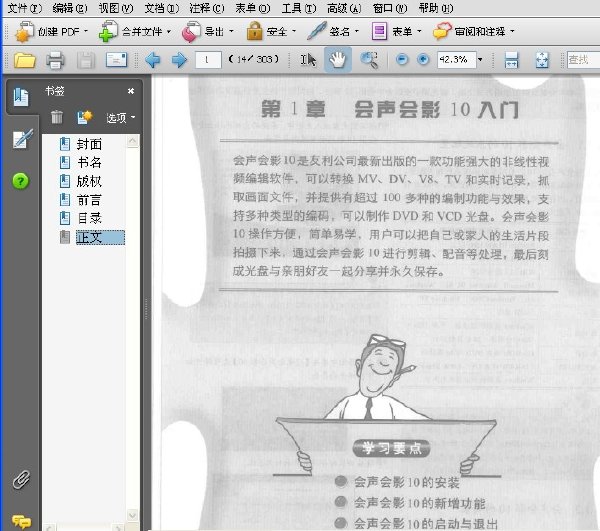Open the 注释 menu
This screenshot has height=531, width=600.
(x=207, y=8)
